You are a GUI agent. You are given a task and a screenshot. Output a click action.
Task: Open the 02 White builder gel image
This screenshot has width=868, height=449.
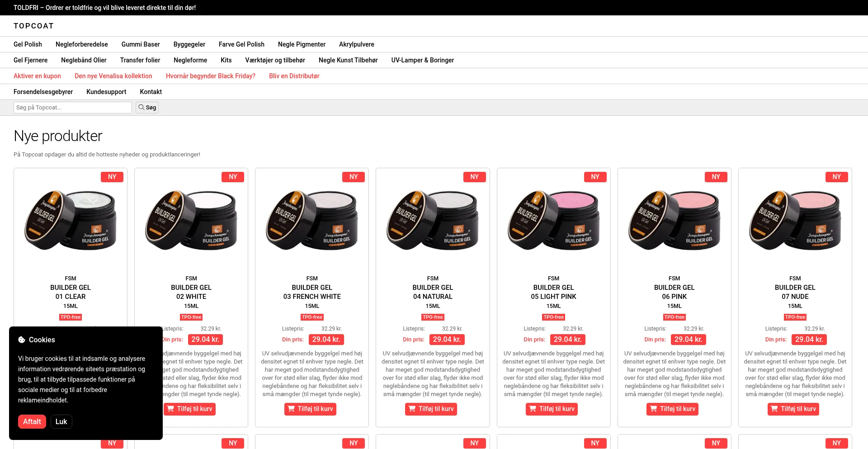[x=191, y=220]
